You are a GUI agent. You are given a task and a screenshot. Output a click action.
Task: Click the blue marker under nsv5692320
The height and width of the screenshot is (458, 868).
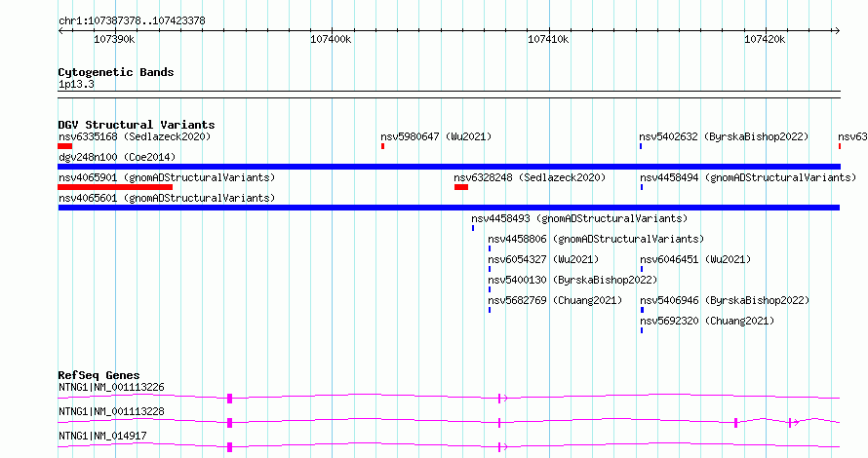pos(642,330)
